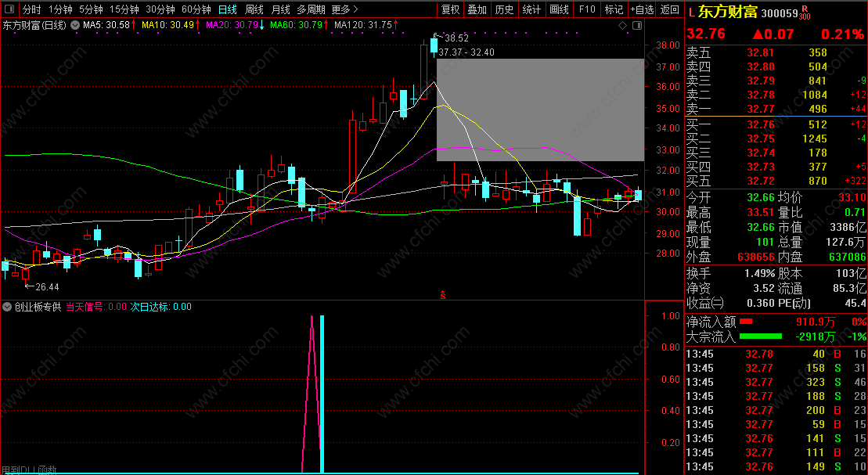Click the red S marker below chart
This screenshot has height=475, width=868.
tap(443, 296)
